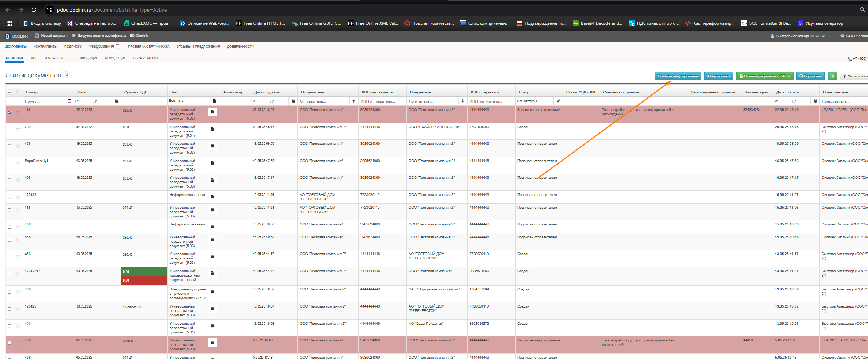Uncheck the 22.05.2025 document 111 checkbox

point(9,112)
